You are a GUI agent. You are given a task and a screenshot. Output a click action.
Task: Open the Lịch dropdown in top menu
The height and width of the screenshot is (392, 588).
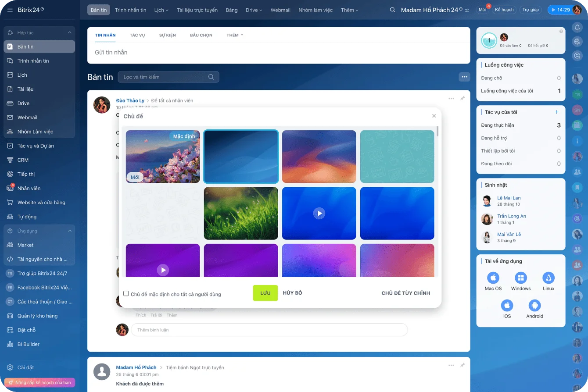coord(161,10)
